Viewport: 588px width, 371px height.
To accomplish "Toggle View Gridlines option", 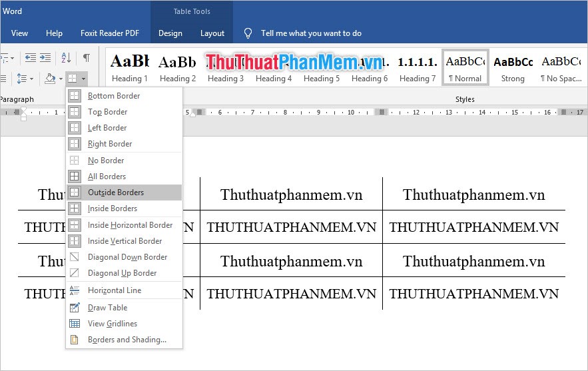I will 124,323.
